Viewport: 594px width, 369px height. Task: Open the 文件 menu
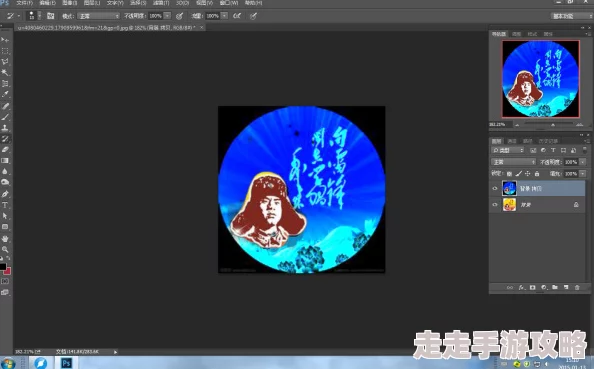point(25,3)
